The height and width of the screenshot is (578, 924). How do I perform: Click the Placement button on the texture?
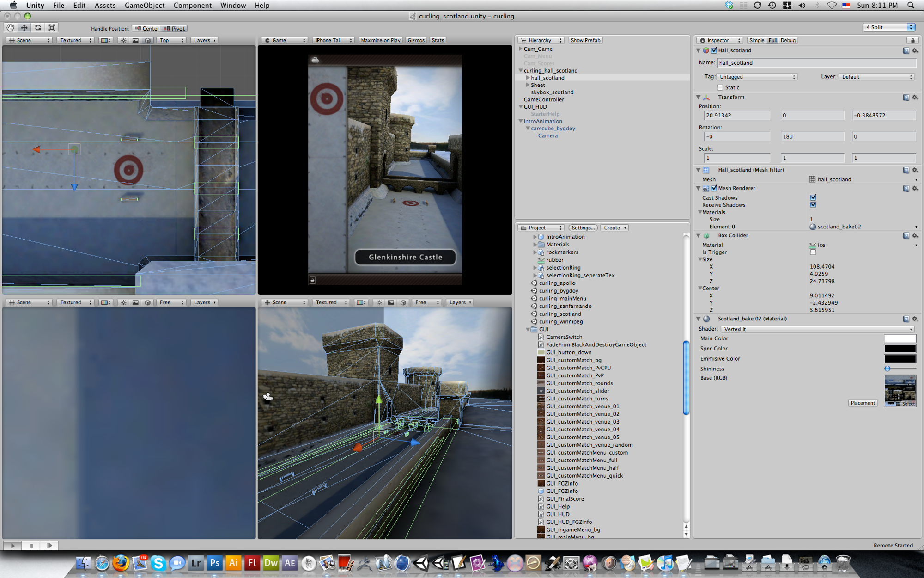(863, 403)
